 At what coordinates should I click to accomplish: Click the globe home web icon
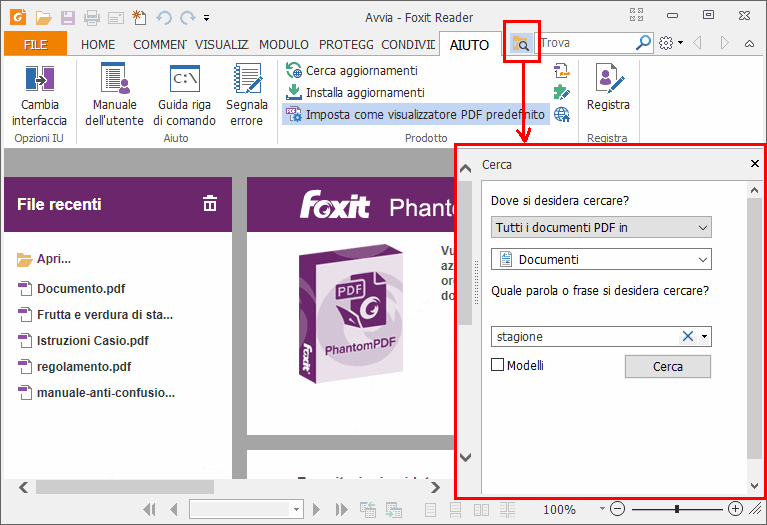[x=562, y=114]
